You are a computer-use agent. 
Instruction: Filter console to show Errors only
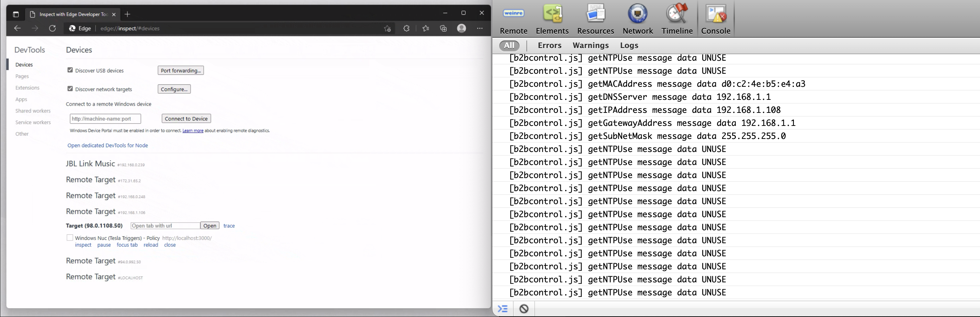549,45
